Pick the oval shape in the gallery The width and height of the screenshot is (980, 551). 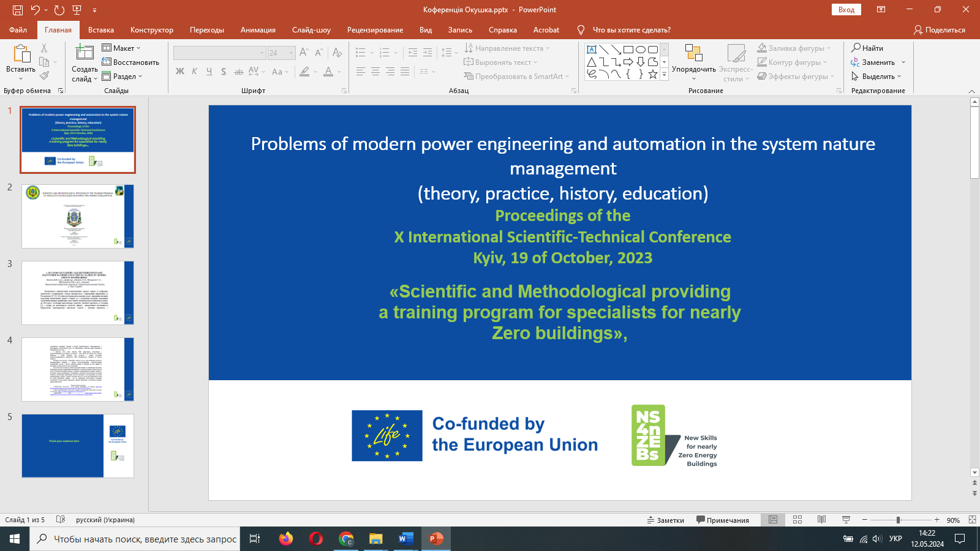pyautogui.click(x=641, y=50)
